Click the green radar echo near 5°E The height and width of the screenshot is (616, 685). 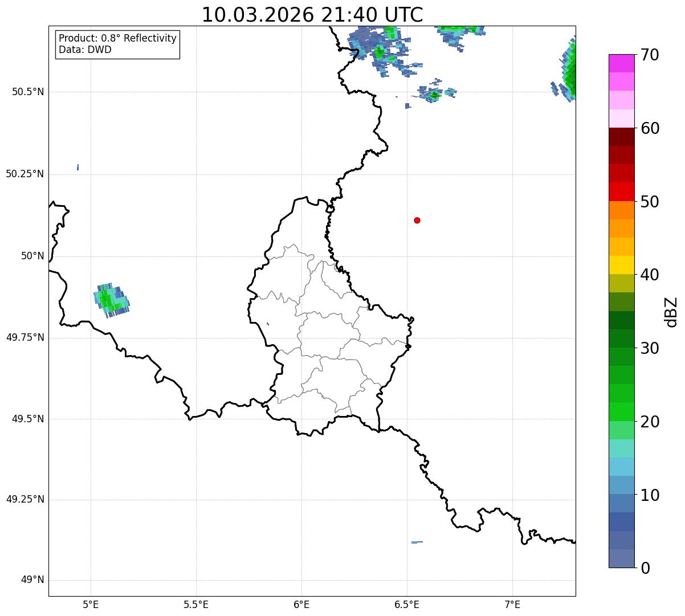tap(111, 300)
